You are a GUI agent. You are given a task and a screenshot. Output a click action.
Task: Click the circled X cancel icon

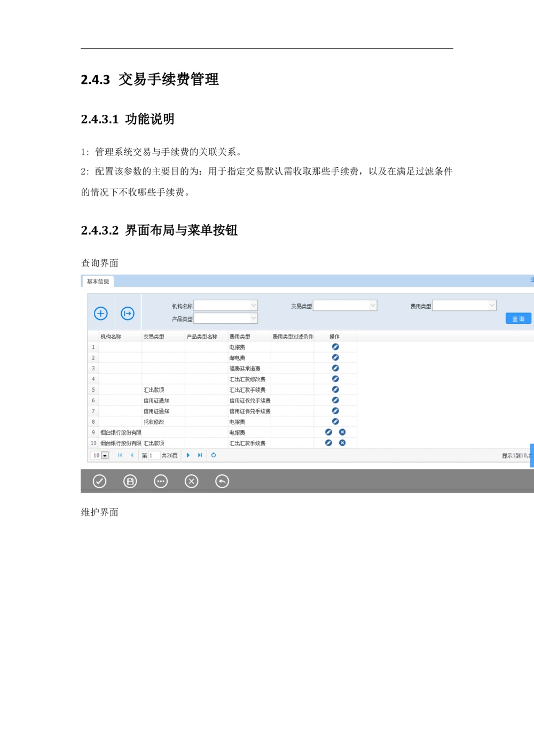point(191,481)
